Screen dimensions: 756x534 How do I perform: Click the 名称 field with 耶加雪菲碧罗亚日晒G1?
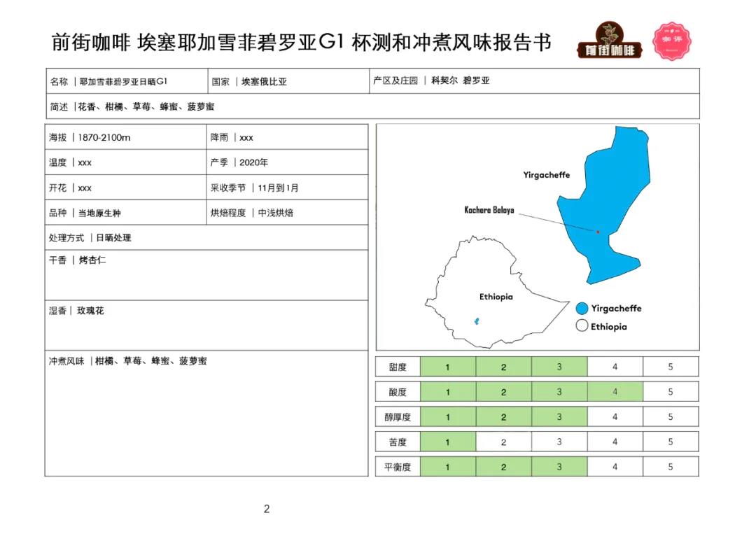[x=126, y=81]
